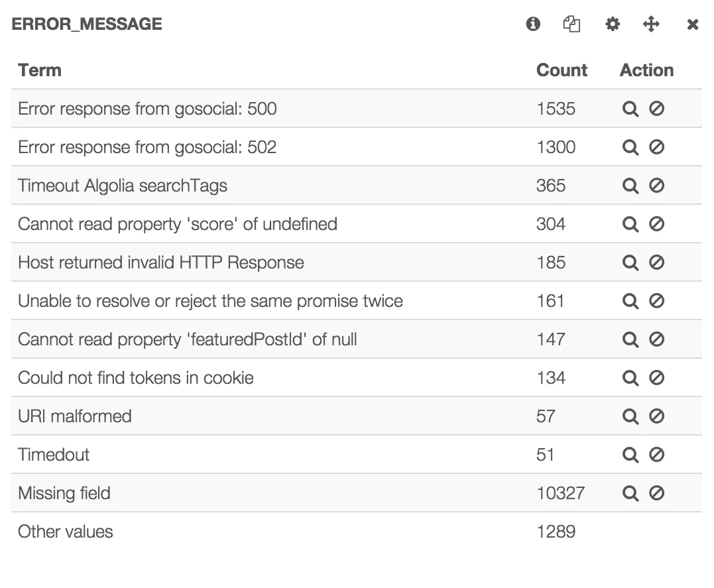
Task: Click the exclude icon for 'score' of undefined row
Action: point(655,224)
